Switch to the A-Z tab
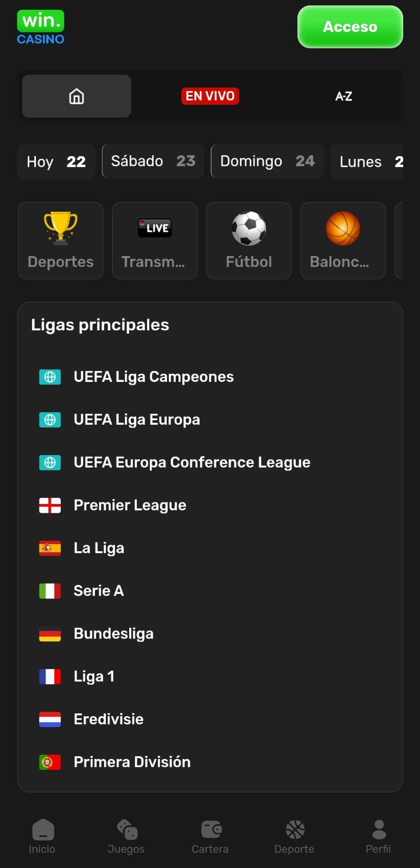The height and width of the screenshot is (868, 420). point(343,97)
